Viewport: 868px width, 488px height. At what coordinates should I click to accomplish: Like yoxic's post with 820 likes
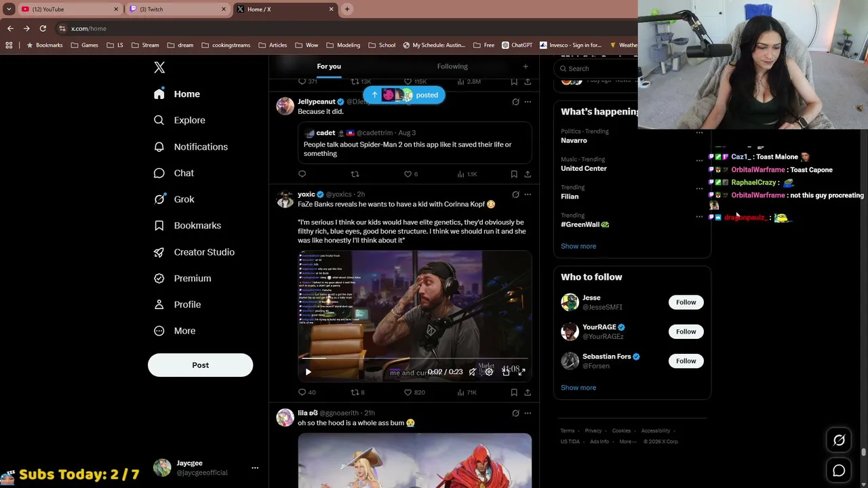(x=414, y=392)
